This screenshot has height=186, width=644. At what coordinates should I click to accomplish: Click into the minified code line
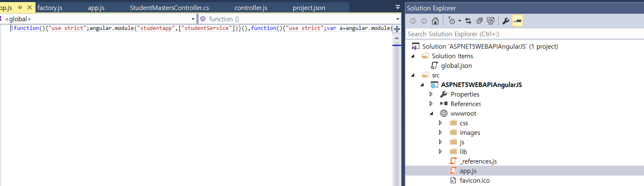pyautogui.click(x=201, y=28)
